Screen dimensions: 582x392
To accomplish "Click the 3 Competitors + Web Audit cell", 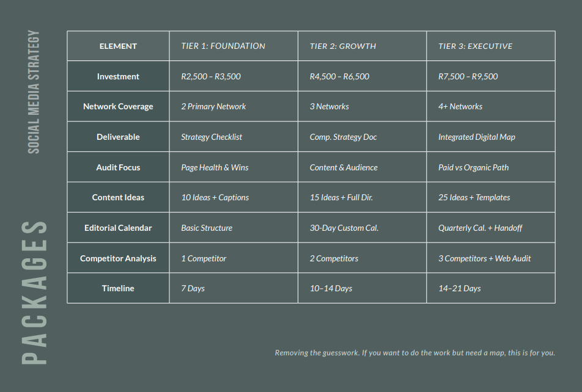I will 484,259.
